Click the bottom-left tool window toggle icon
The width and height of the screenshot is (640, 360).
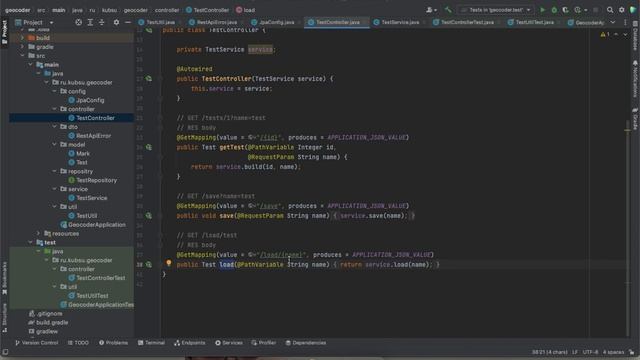point(5,351)
